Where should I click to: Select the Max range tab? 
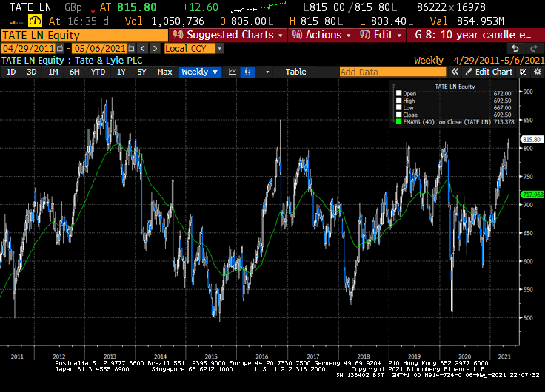point(164,72)
